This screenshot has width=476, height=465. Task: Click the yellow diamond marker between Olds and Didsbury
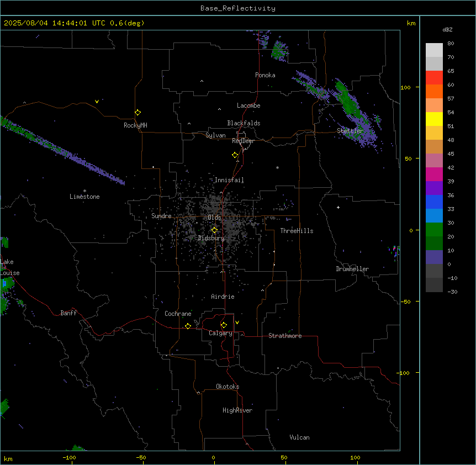pos(214,230)
